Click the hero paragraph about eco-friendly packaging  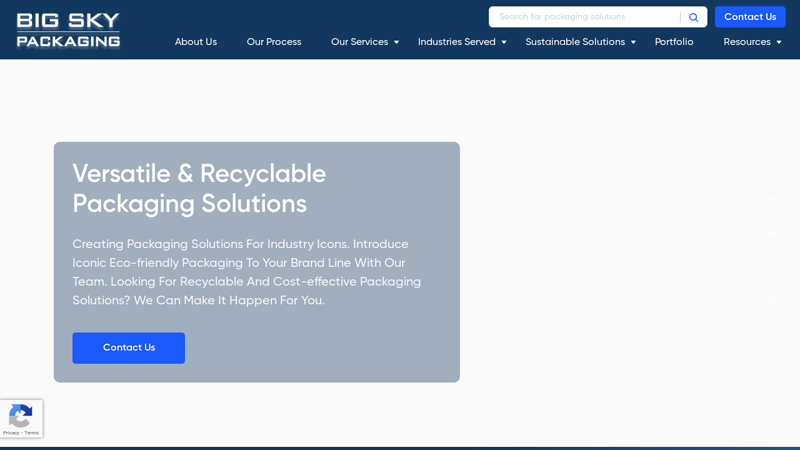click(x=247, y=272)
